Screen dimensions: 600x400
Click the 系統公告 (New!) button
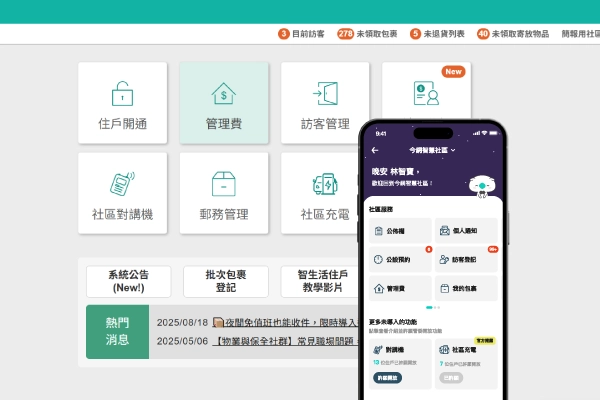coord(129,281)
